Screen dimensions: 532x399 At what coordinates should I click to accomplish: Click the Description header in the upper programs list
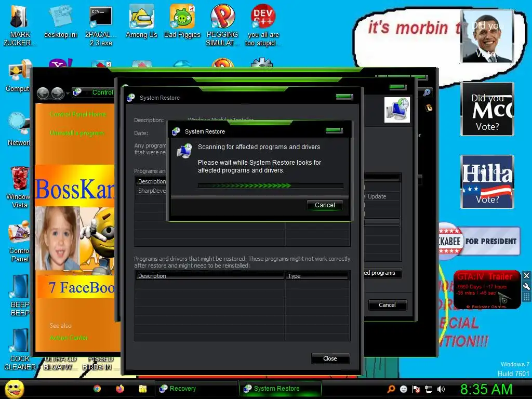coord(151,181)
